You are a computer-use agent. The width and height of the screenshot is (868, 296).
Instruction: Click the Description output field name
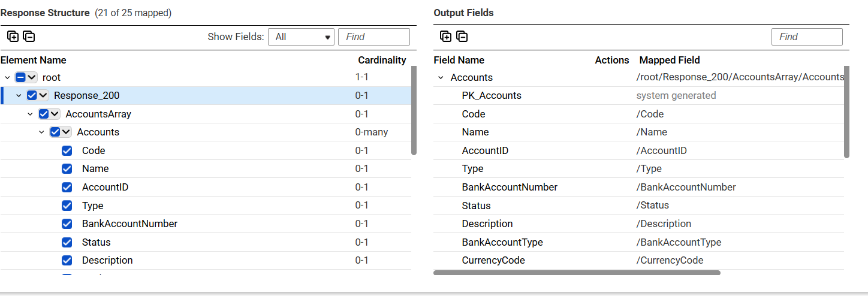[487, 223]
